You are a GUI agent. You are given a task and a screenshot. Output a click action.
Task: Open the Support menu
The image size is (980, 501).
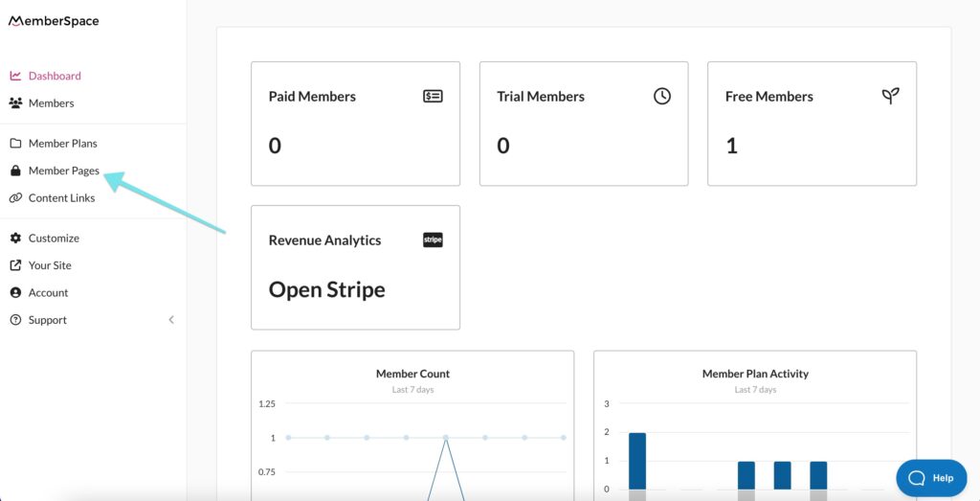point(48,320)
